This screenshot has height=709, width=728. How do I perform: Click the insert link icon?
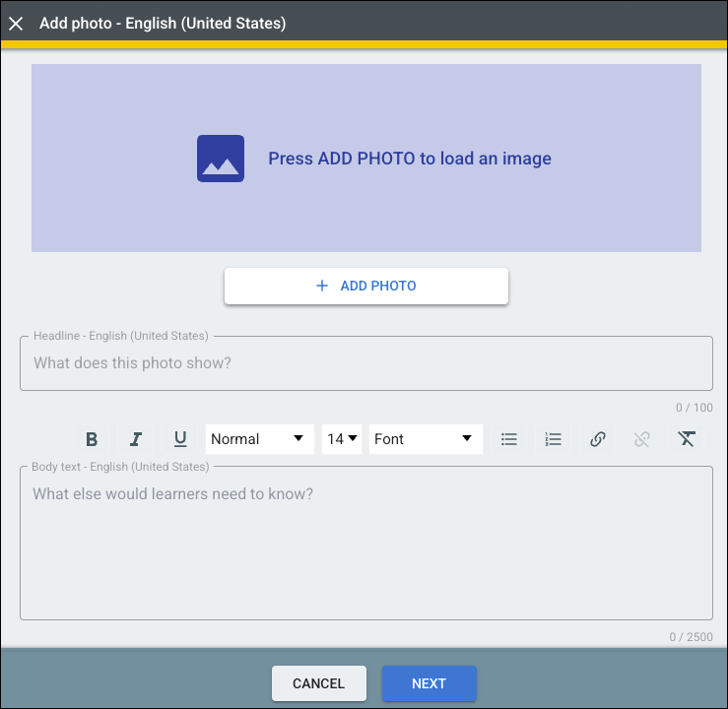598,439
